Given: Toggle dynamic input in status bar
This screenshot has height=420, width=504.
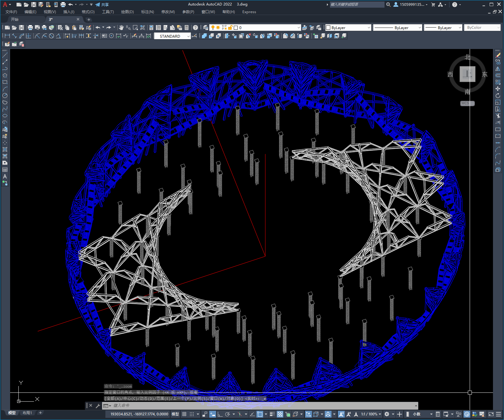Looking at the screenshot, I should tap(213, 414).
